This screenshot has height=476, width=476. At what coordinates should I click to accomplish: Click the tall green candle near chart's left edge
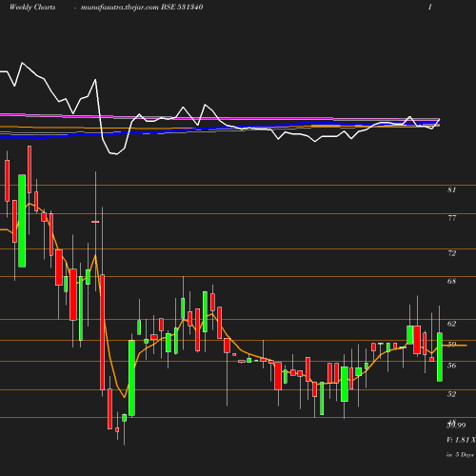coord(22,221)
